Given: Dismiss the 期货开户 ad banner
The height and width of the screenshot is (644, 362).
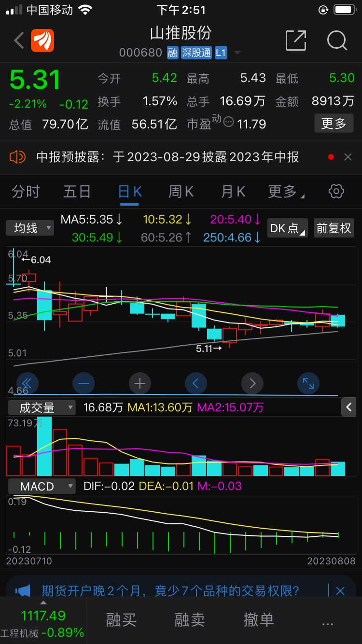Looking at the screenshot, I should click(x=340, y=590).
